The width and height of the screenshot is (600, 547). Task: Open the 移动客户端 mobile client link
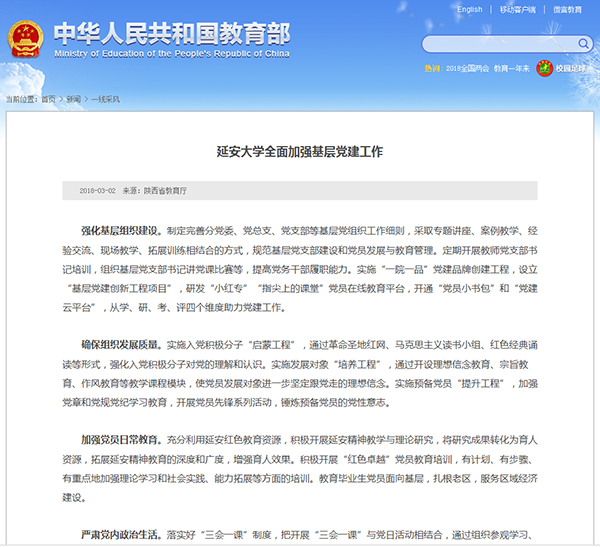pos(516,10)
